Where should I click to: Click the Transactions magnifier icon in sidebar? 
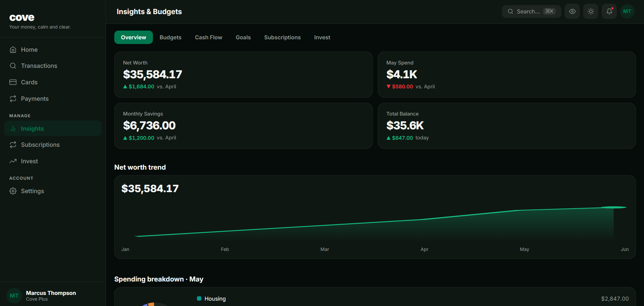(x=13, y=66)
